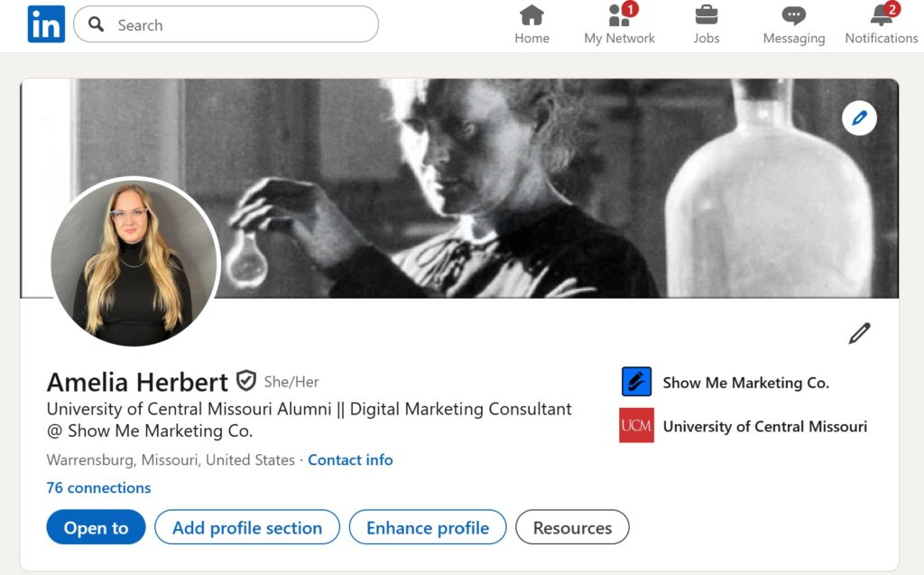This screenshot has width=924, height=575.
Task: Select the UCM university logo
Action: (x=635, y=426)
